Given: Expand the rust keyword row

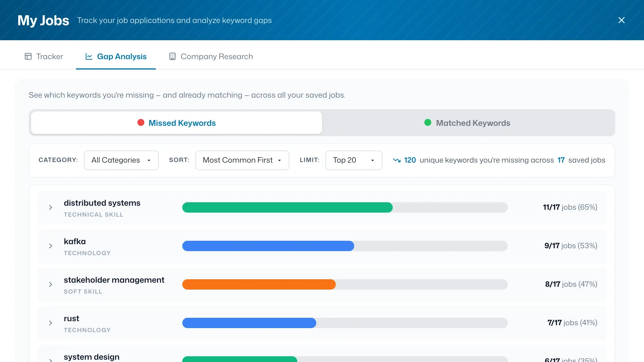Looking at the screenshot, I should [51, 323].
